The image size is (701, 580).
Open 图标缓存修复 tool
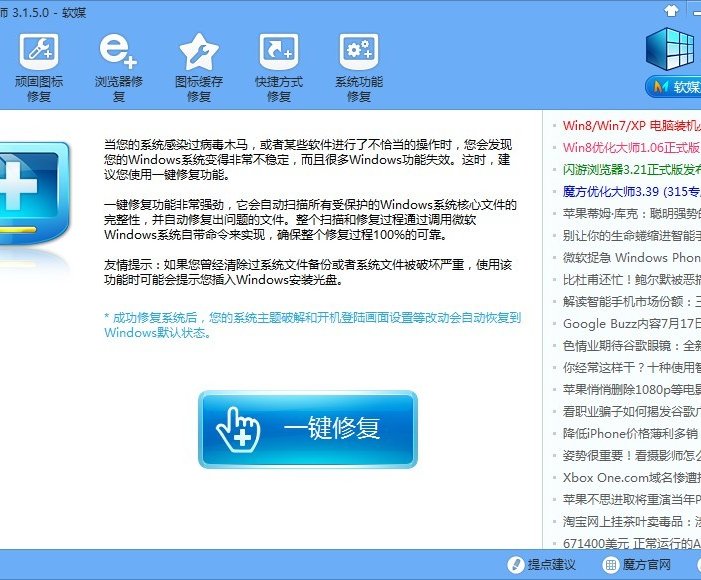198,68
